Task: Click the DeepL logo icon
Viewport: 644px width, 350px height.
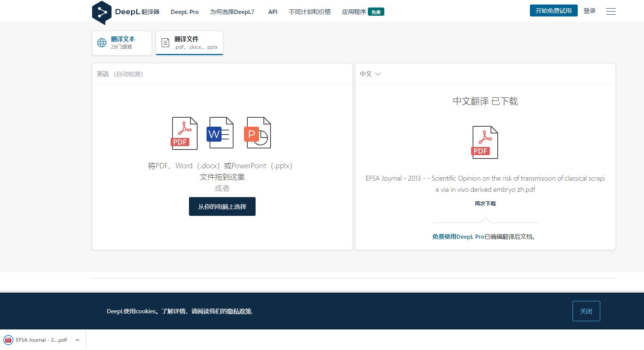Action: tap(102, 13)
